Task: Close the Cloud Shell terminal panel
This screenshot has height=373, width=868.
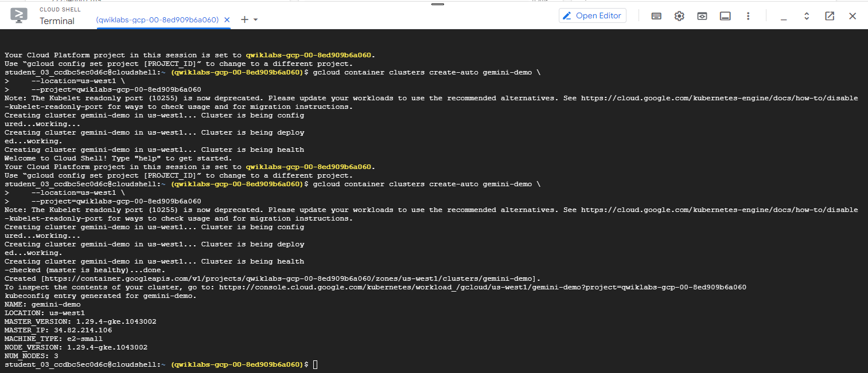Action: click(x=853, y=16)
